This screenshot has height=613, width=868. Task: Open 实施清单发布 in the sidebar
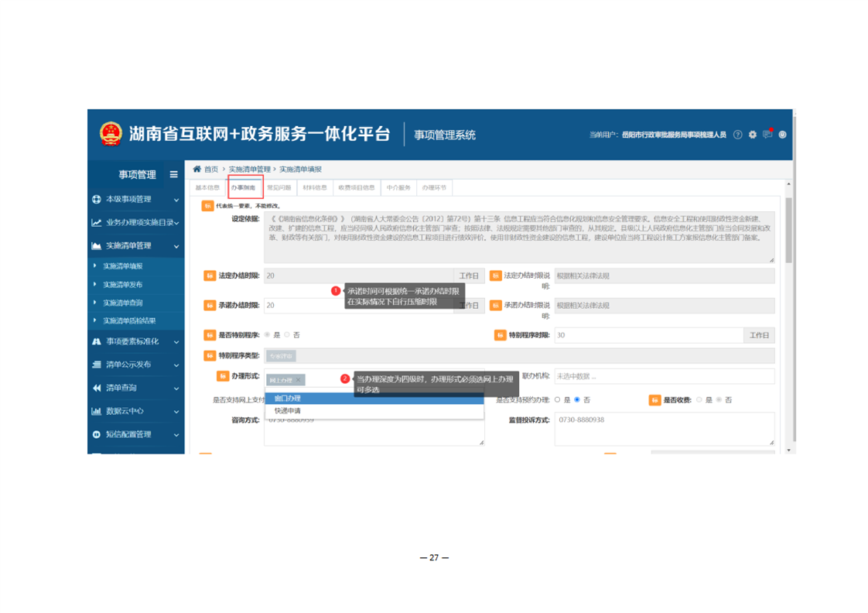pyautogui.click(x=123, y=285)
